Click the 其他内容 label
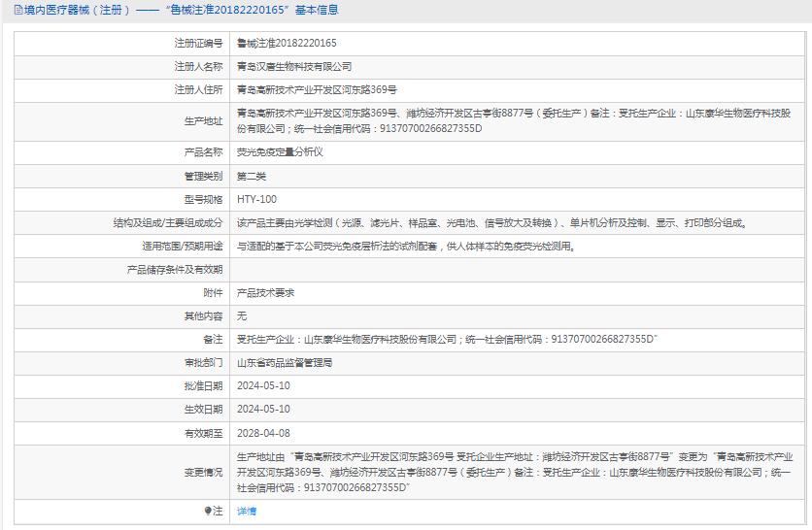The width and height of the screenshot is (812, 530). click(x=204, y=316)
